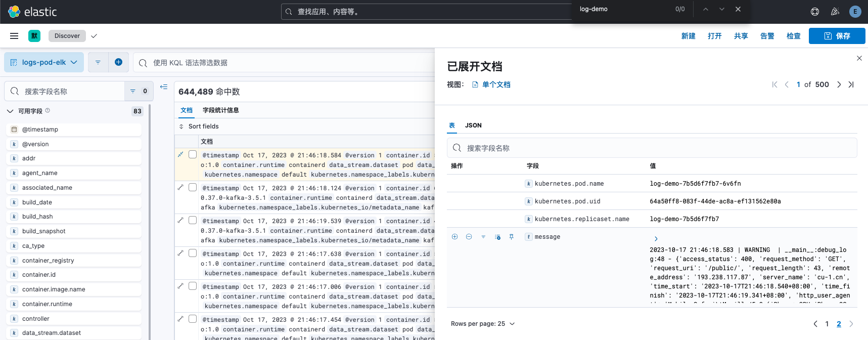Open the logs-pod-elk data view dropdown

click(44, 62)
